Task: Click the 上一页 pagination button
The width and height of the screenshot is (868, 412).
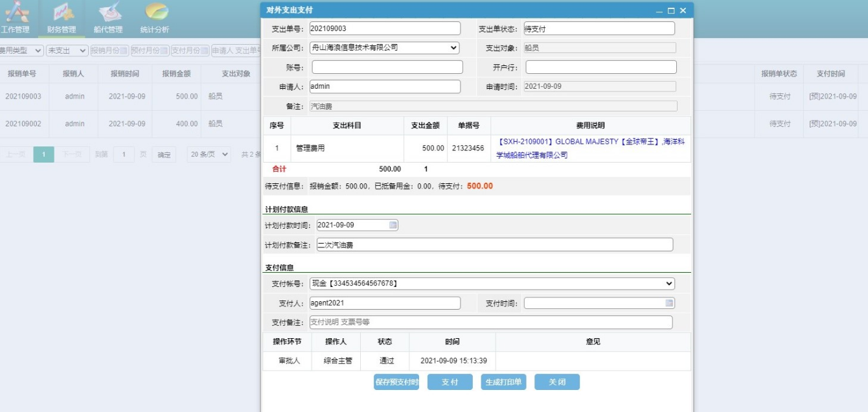Action: (x=16, y=154)
